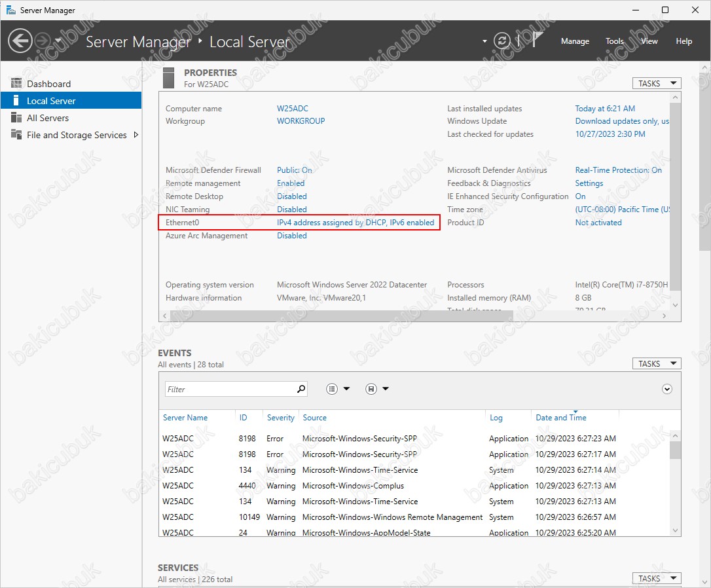Viewport: 711px width, 588px height.
Task: Click the Dashboard icon
Action: pyautogui.click(x=16, y=83)
